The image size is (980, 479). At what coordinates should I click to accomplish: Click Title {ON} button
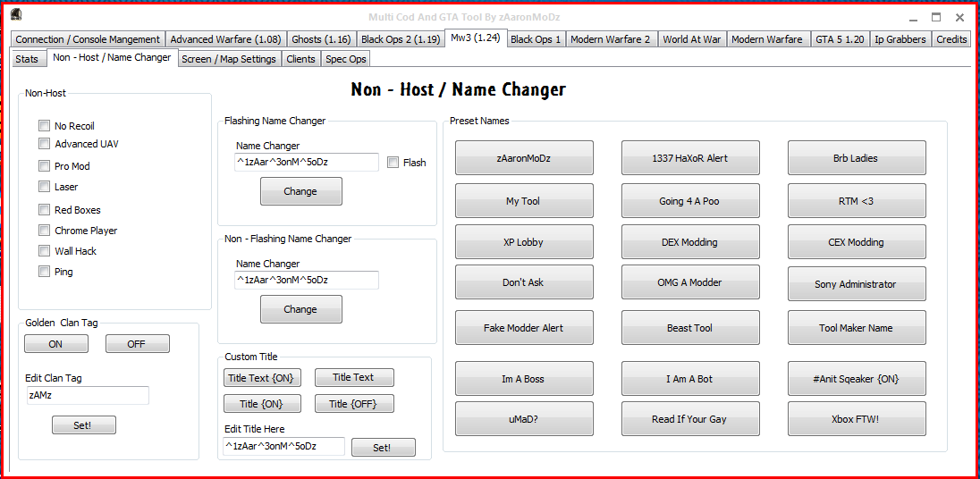[x=262, y=404]
